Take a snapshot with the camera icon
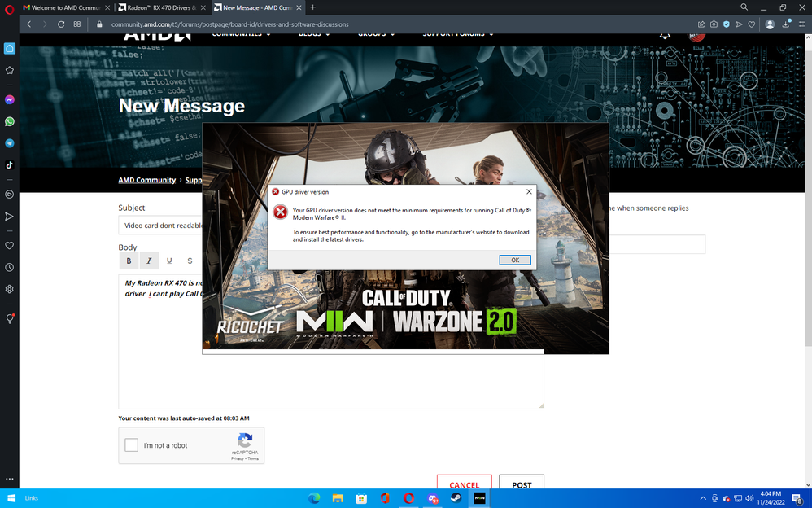This screenshot has width=812, height=508. coord(714,24)
